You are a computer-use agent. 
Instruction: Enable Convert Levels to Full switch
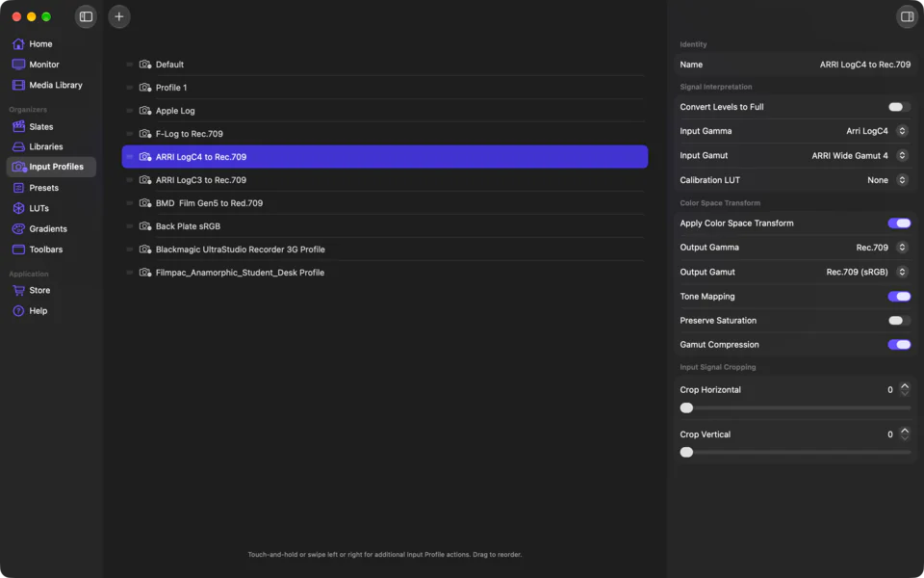899,107
